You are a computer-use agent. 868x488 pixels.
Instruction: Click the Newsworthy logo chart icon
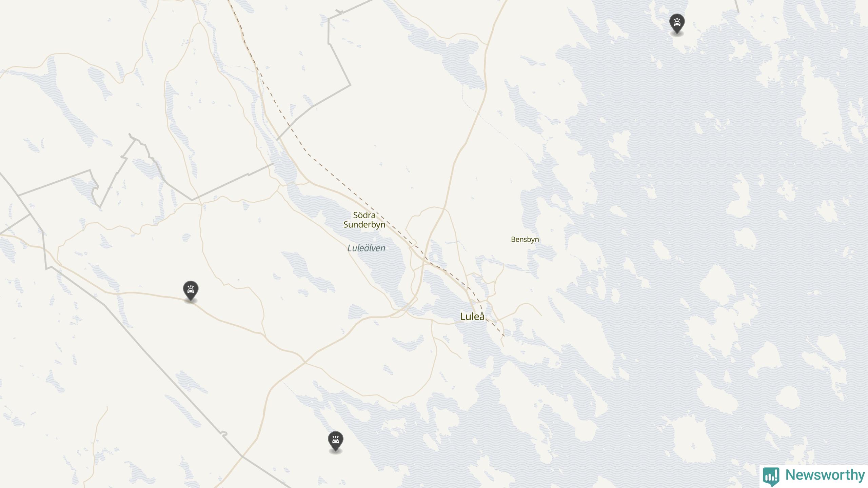[x=771, y=476]
